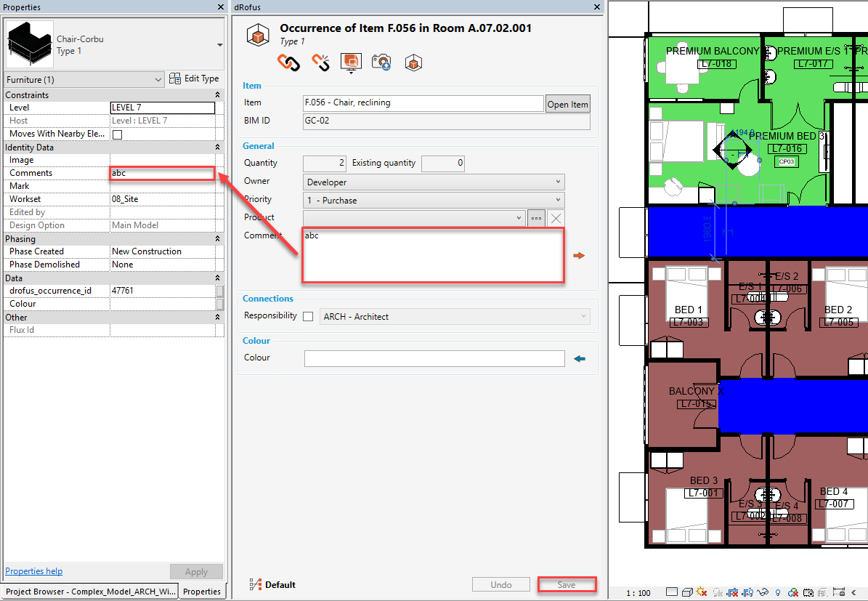Open the Properties help link

[x=34, y=571]
